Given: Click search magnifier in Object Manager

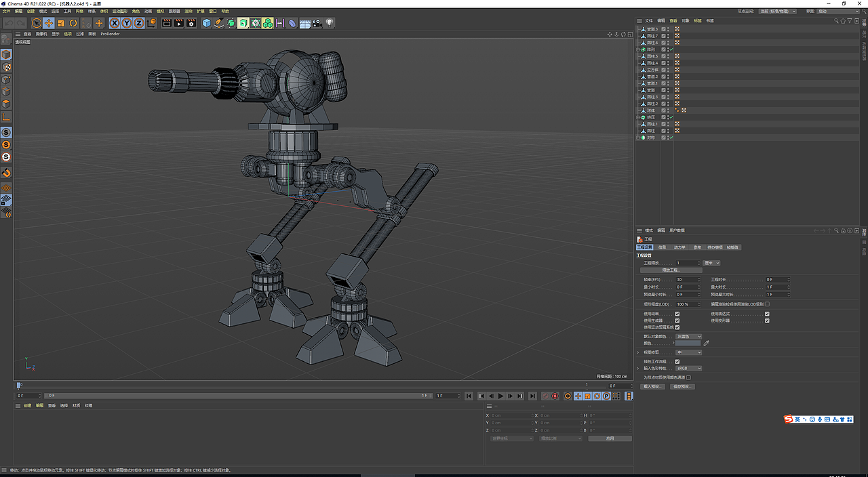Looking at the screenshot, I should [x=836, y=21].
